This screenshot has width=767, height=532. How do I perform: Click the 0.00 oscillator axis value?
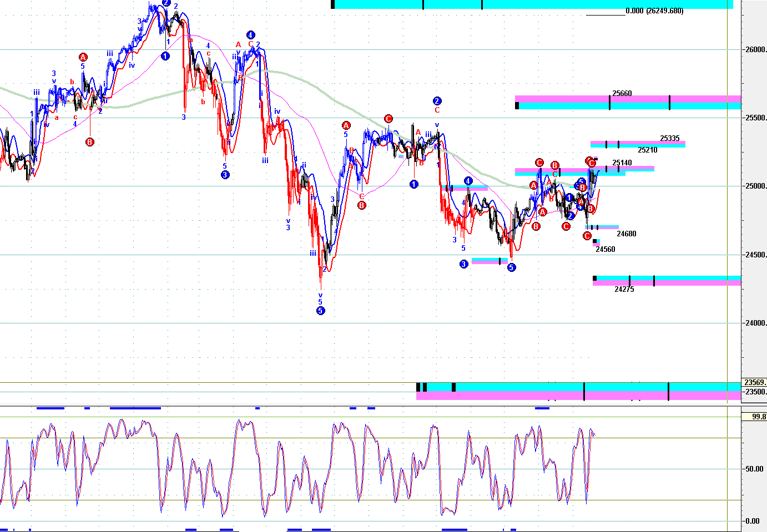coord(753,521)
